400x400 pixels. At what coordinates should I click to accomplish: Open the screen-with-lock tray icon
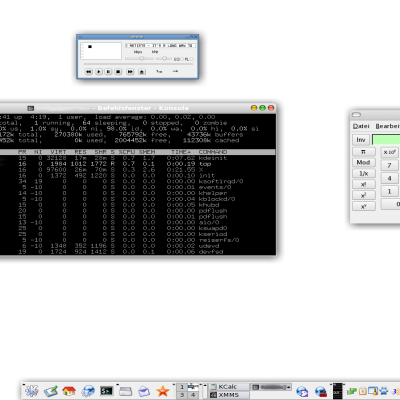coord(373,391)
